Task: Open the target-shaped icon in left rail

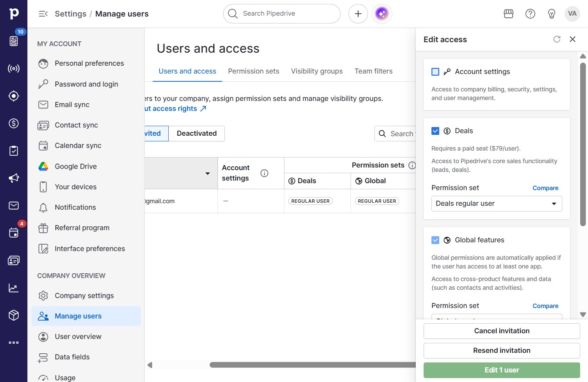Action: [13, 96]
